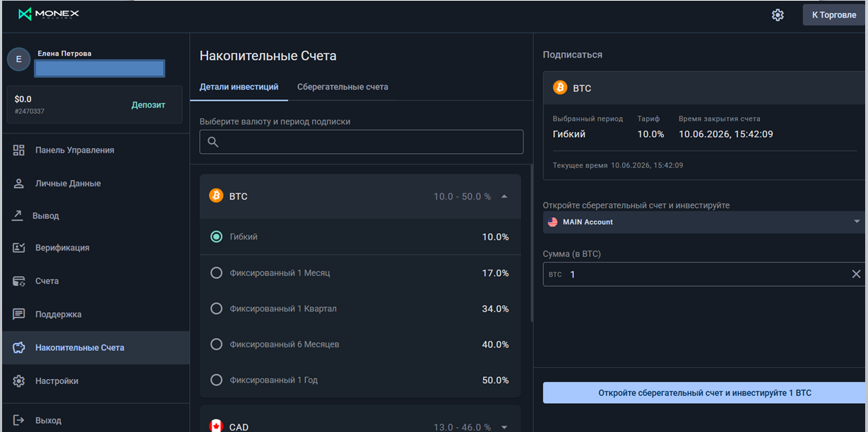868x432 pixels.
Task: Expand the CAD section chevron
Action: pos(504,426)
